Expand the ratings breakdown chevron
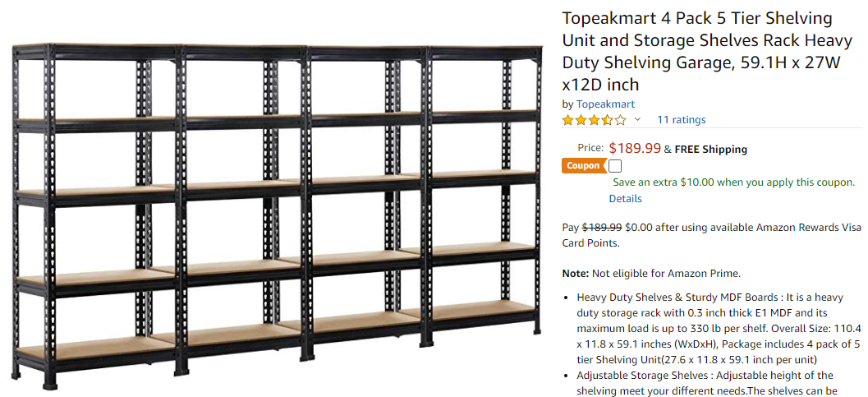The height and width of the screenshot is (397, 868). 637,120
